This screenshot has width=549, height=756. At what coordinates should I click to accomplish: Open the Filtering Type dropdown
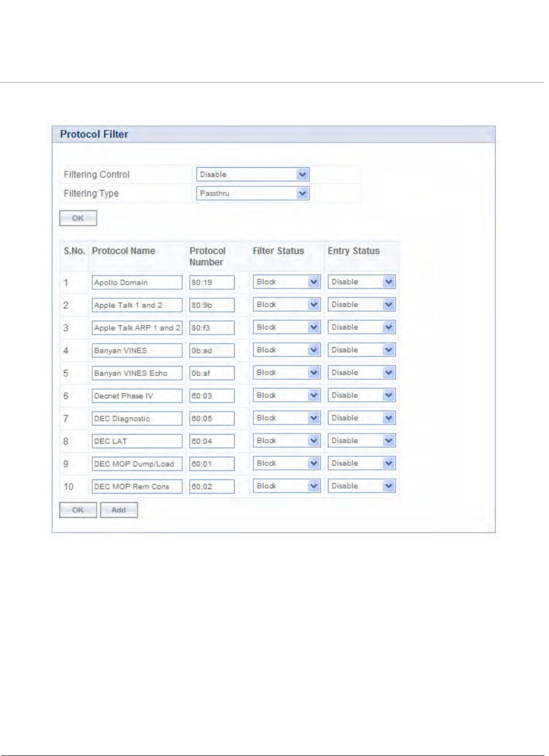click(252, 193)
